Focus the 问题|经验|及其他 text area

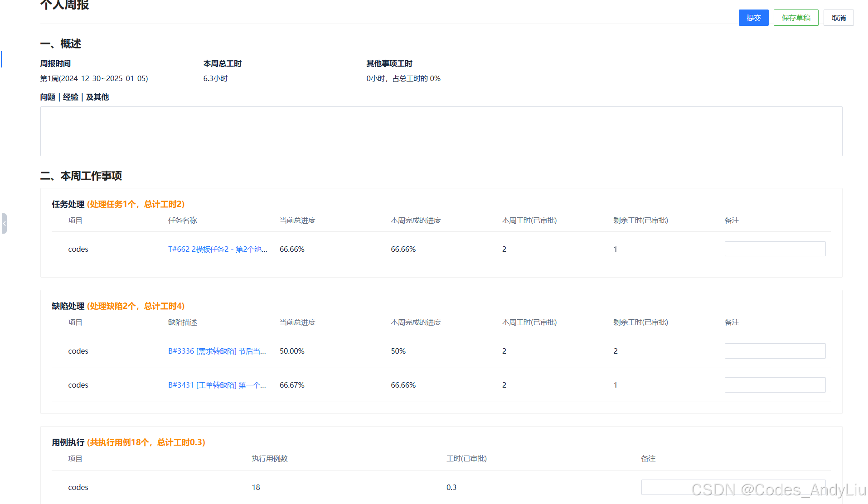tap(441, 131)
